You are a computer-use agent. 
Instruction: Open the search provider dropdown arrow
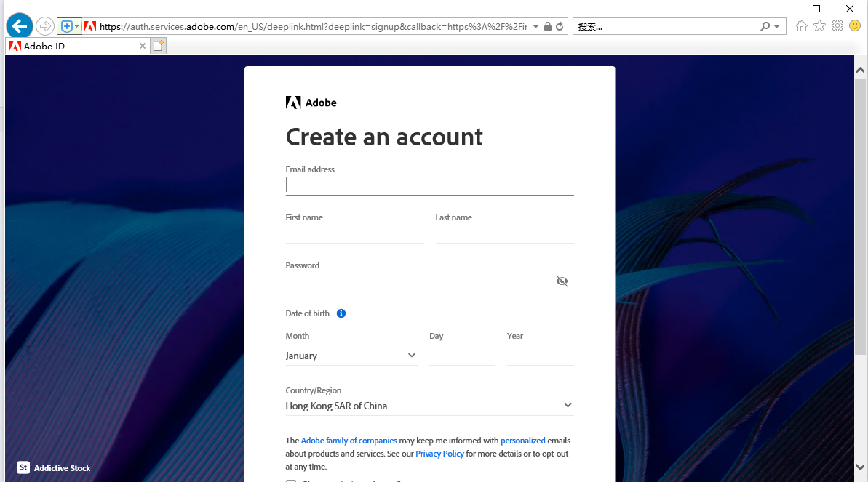click(776, 27)
